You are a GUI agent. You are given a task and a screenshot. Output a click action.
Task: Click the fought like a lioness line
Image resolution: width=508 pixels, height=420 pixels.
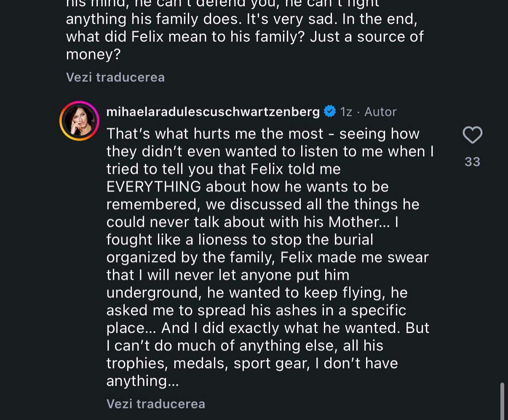[x=240, y=239]
